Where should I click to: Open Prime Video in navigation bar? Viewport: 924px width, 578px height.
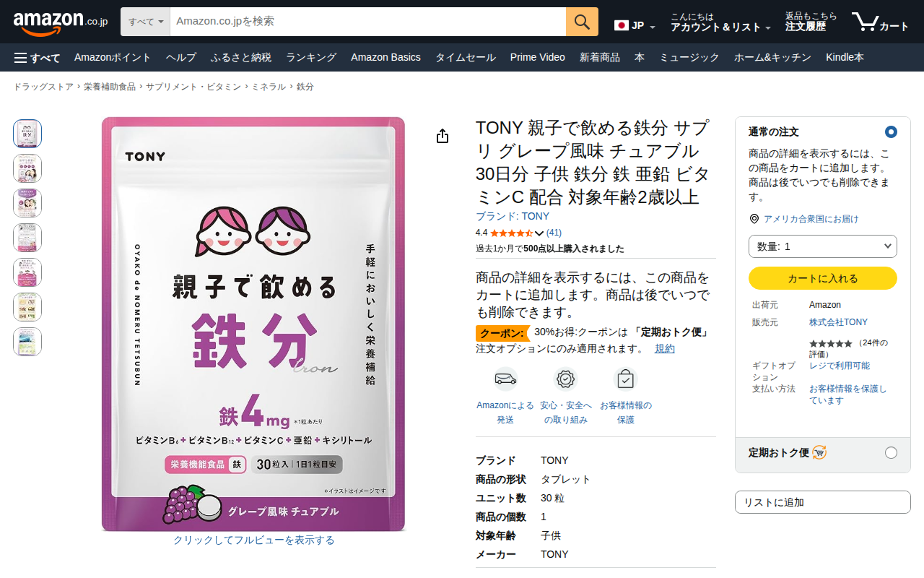pyautogui.click(x=538, y=58)
